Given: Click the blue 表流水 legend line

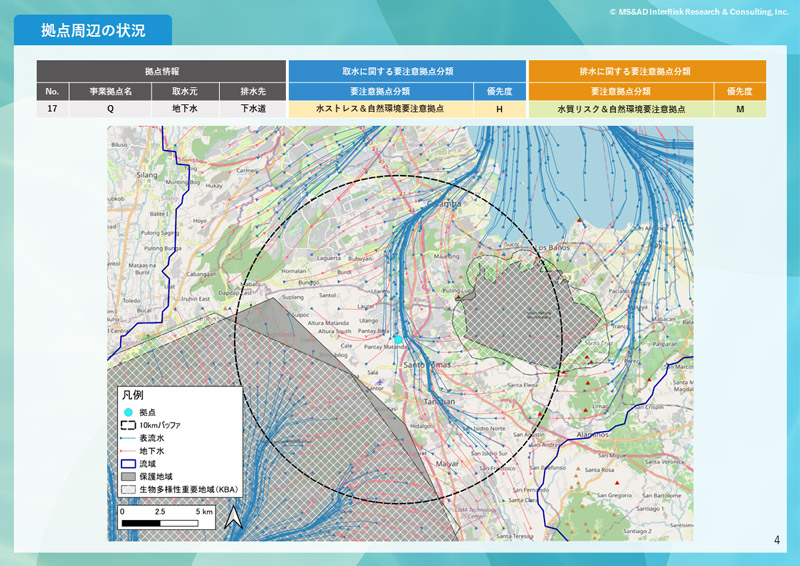Looking at the screenshot, I should tap(128, 438).
